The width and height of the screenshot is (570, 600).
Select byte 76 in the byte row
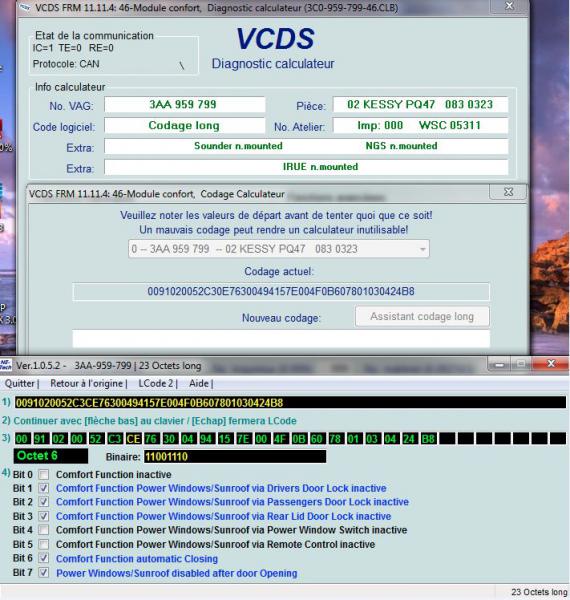151,439
